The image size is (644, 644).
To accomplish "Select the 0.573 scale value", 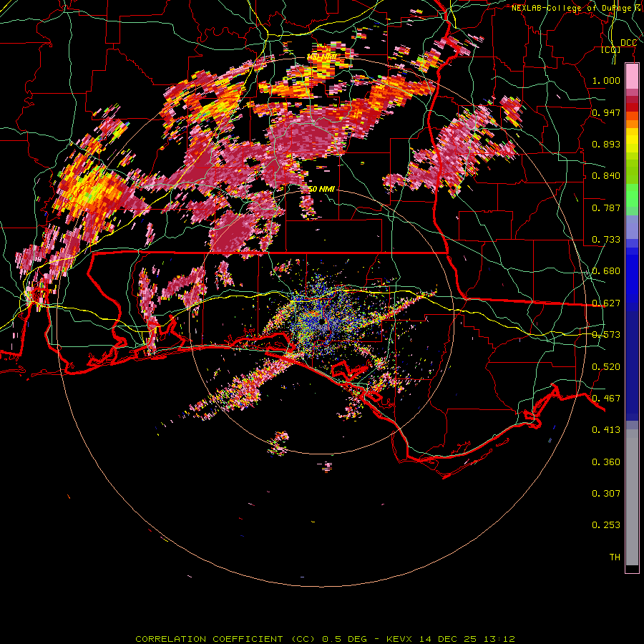I will (606, 335).
